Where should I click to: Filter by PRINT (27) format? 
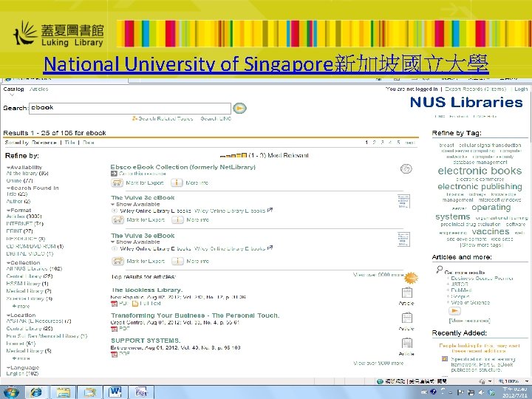coord(19,231)
